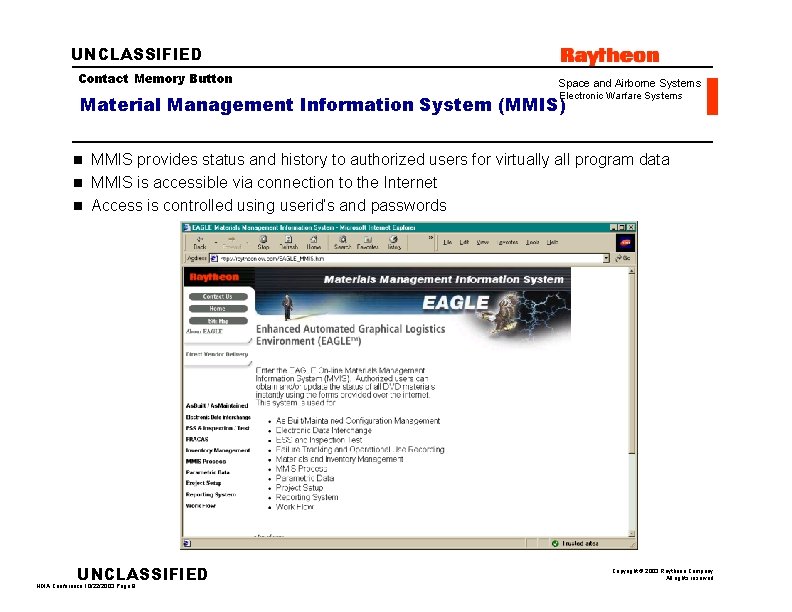
Task: Click the slide title 'Material Management Information System (MMIS)'
Action: click(x=323, y=105)
